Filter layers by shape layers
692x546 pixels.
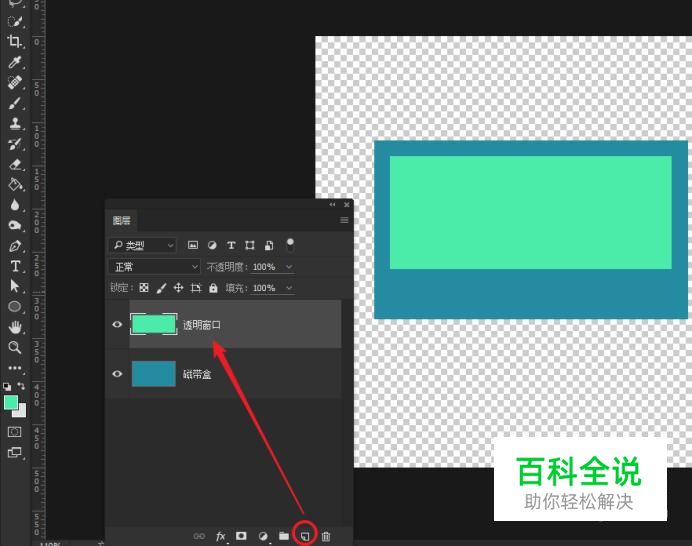pos(250,245)
